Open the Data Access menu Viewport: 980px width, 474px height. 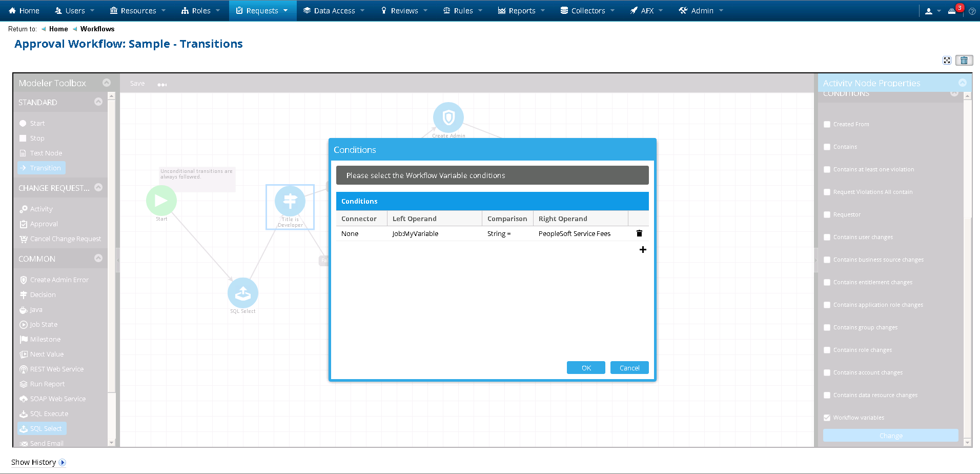tap(334, 11)
